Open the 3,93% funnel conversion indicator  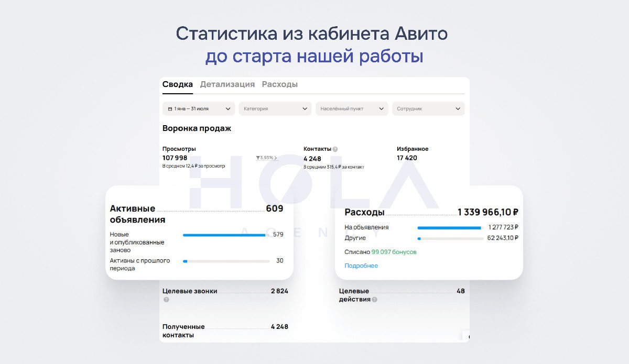point(266,158)
